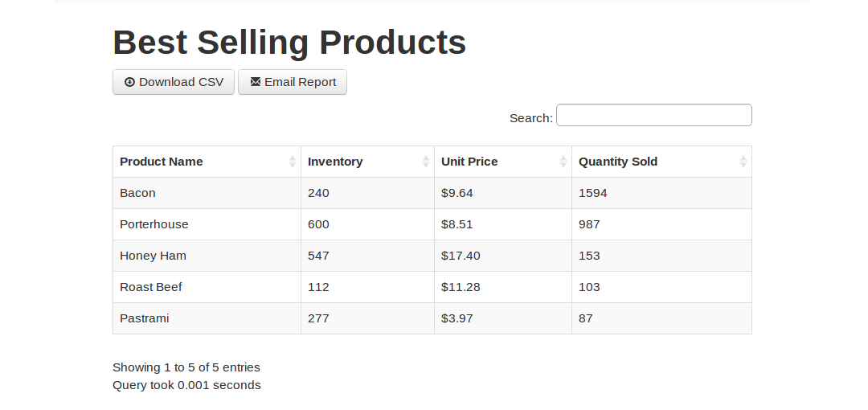The image size is (868, 410).
Task: Click the Roast Beef product name
Action: tap(151, 287)
